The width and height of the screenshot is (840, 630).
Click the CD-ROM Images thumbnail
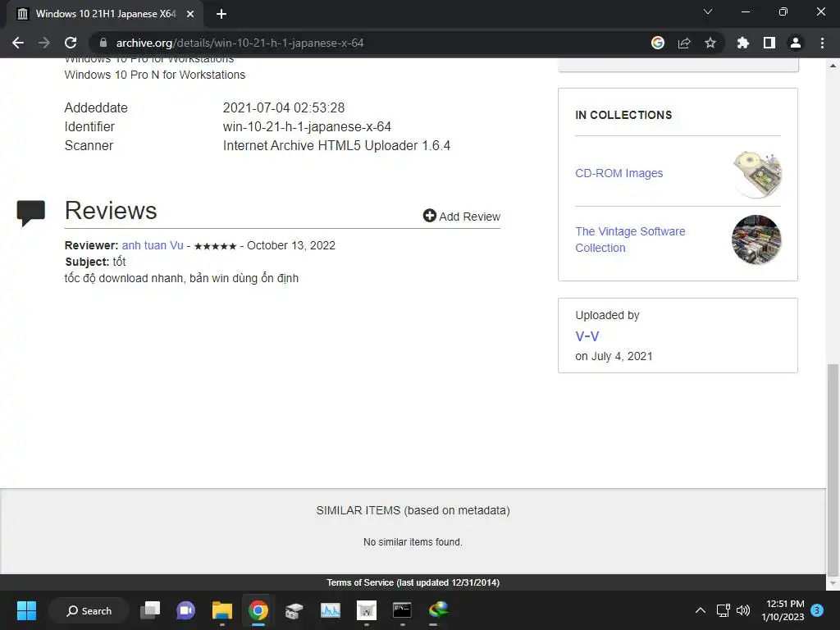coord(757,174)
